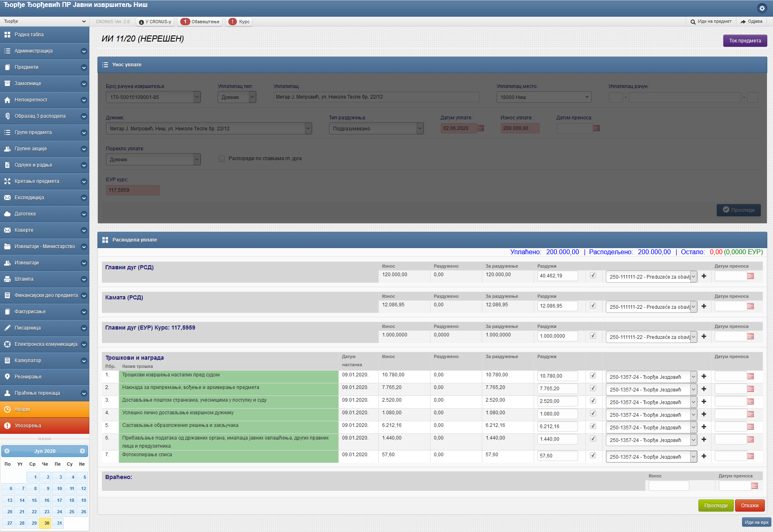Toggle checkbox in Главни дуг (РСД) row
Image resolution: width=773 pixels, height=532 pixels.
click(593, 275)
